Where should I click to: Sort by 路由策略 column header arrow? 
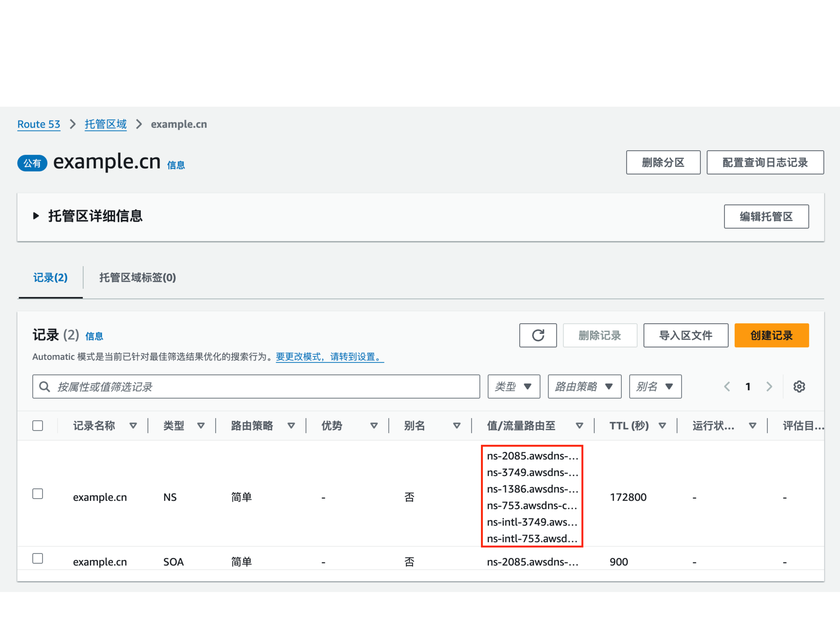[291, 426]
